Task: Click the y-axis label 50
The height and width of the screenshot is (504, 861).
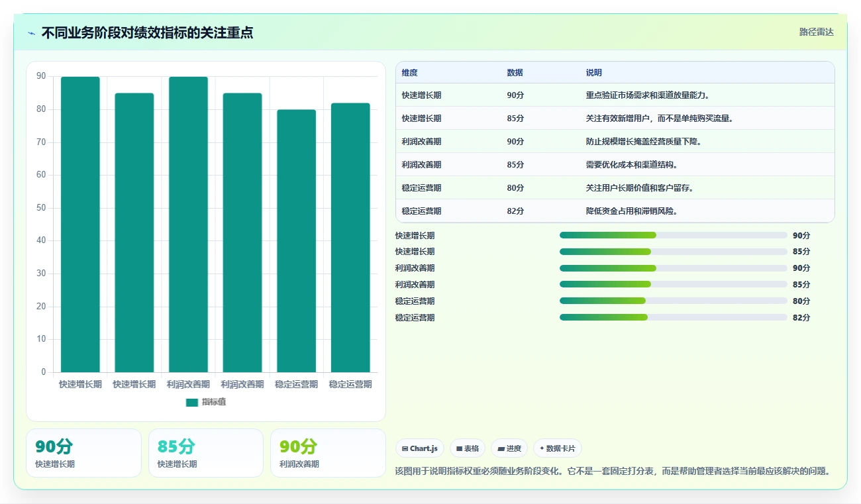Action: click(x=42, y=208)
